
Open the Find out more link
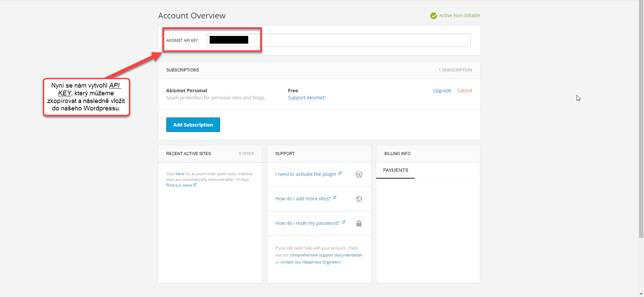pyautogui.click(x=179, y=185)
